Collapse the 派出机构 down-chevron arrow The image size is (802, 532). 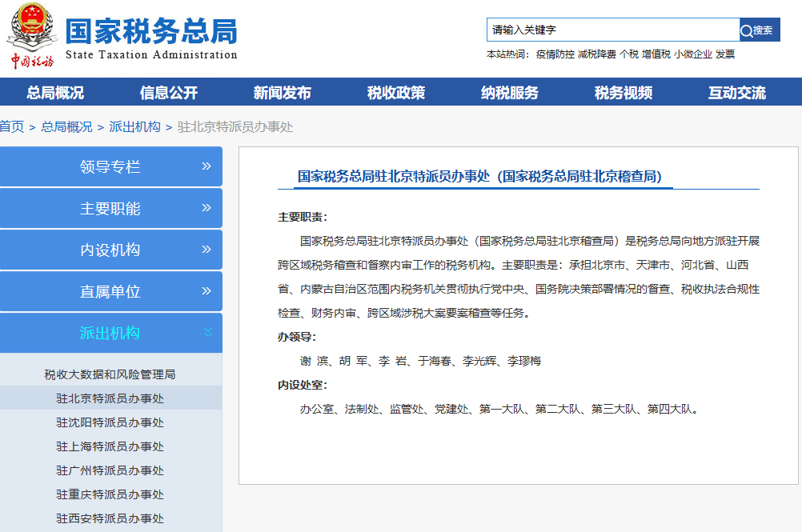pos(207,332)
